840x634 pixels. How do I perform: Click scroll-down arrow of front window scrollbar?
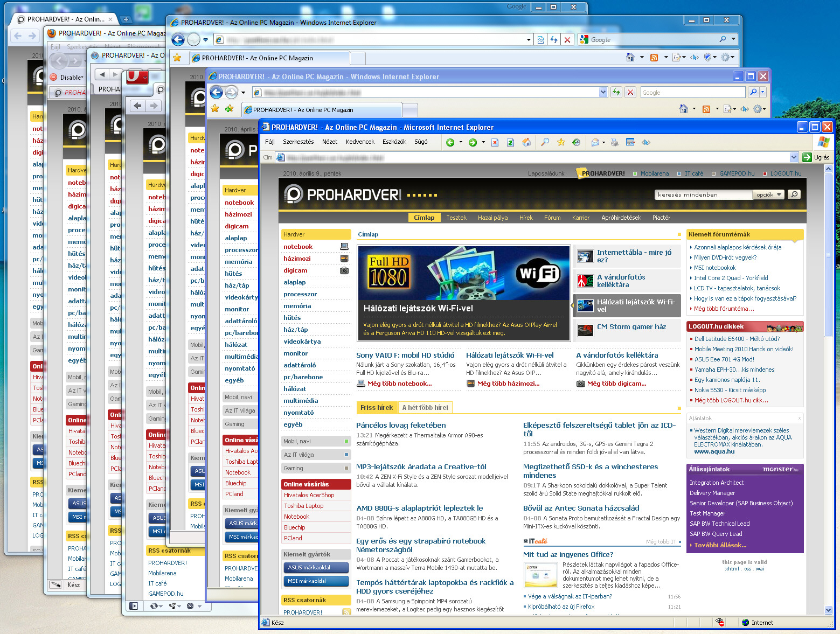[x=829, y=610]
